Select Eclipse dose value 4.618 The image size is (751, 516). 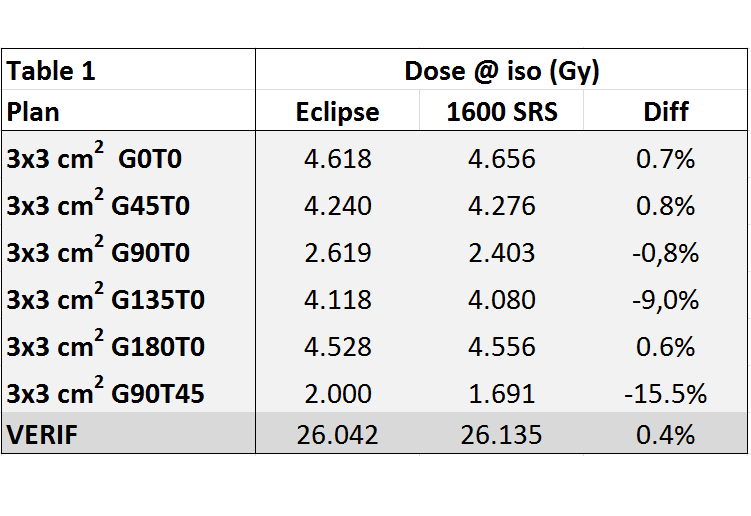pyautogui.click(x=338, y=158)
